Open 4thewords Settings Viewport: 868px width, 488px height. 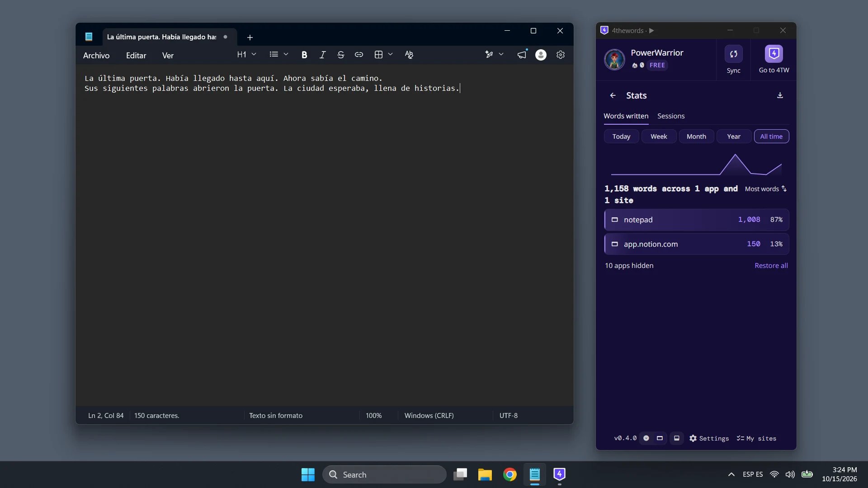709,438
